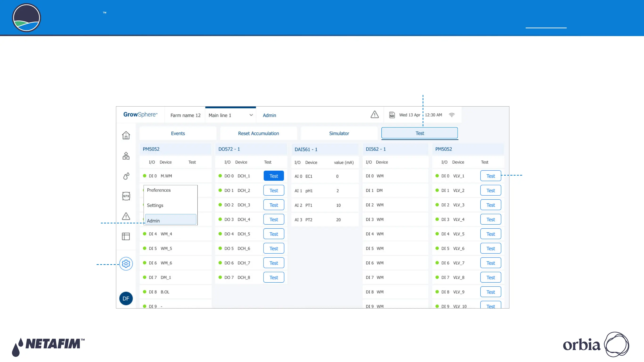Select the AI 1 pH1 row

click(325, 191)
